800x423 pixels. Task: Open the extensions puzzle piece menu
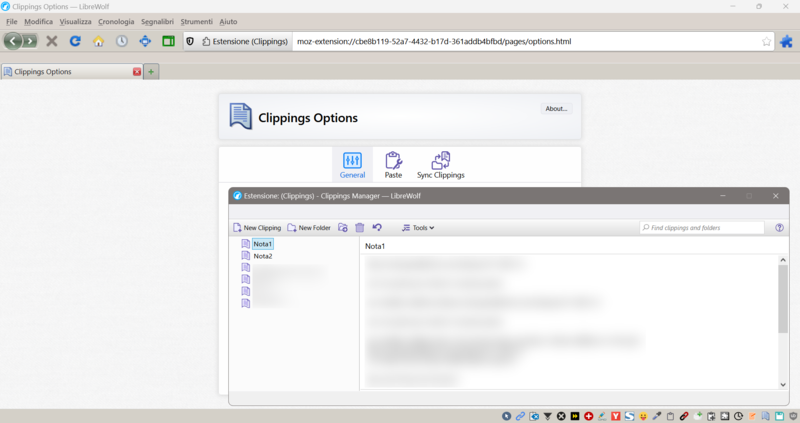point(786,41)
